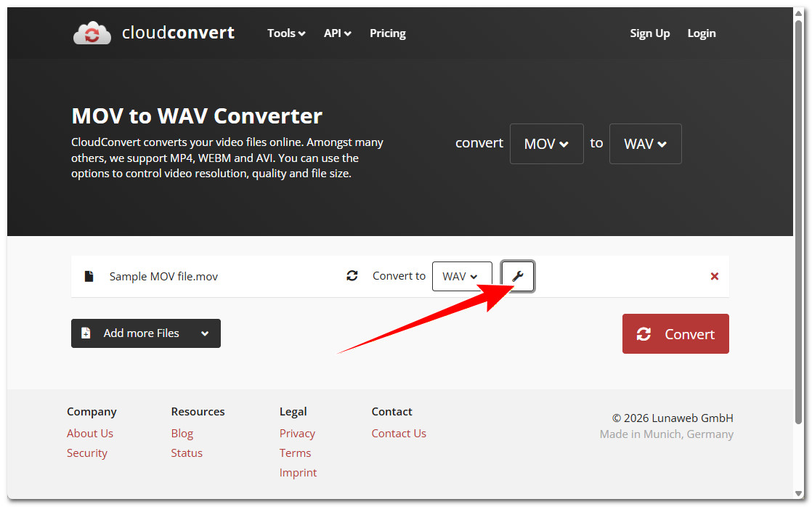Open the wrench options for the file
The height and width of the screenshot is (507, 812).
518,277
